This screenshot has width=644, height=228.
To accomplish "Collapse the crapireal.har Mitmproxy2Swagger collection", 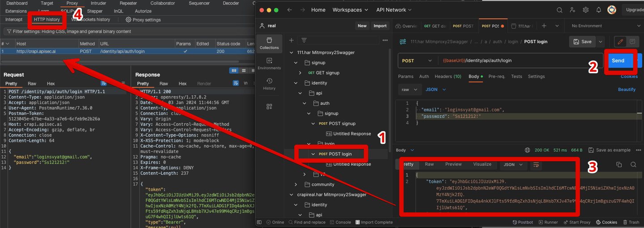I will click(292, 195).
